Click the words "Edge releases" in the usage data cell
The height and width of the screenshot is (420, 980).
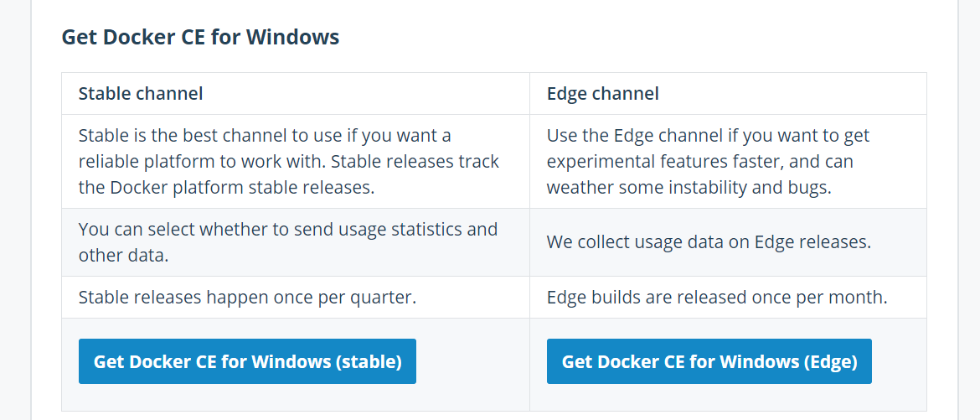812,242
